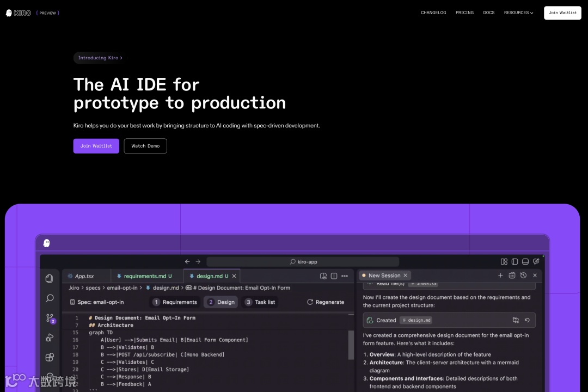Close the chat panel with X icon
Viewport: 588px width, 392px height.
(535, 275)
